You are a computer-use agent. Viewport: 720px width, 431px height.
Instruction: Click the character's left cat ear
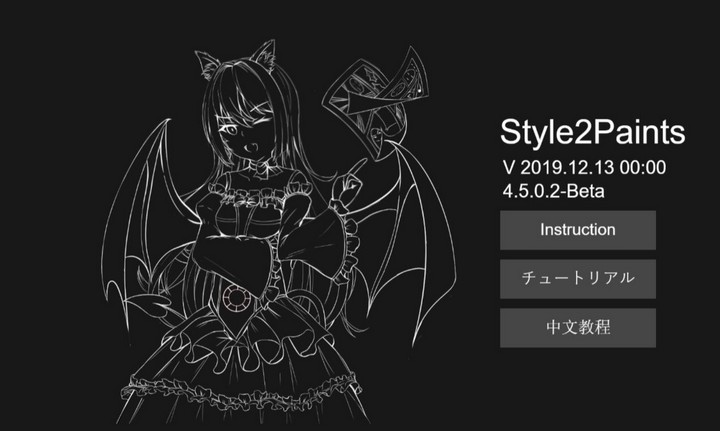coord(207,63)
